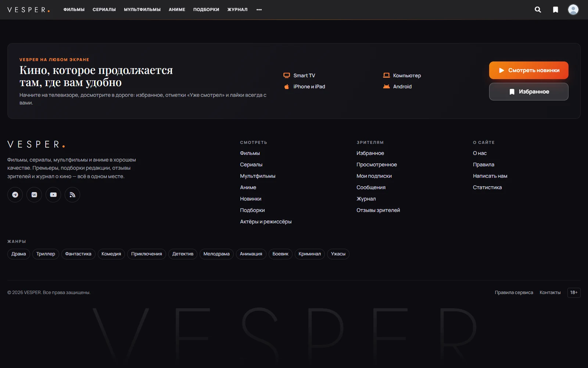Open the Аниме header menu item
The width and height of the screenshot is (588, 368).
click(x=177, y=10)
